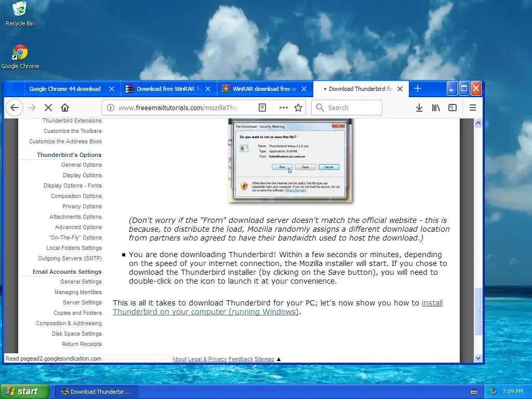
Task: Open Managing Identities sidebar link
Action: [78, 292]
